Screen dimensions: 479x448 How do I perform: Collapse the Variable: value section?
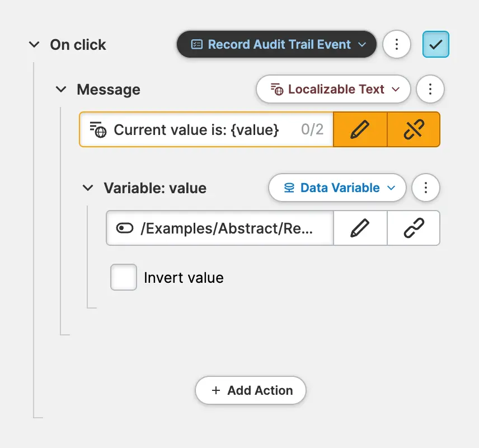[x=88, y=188]
